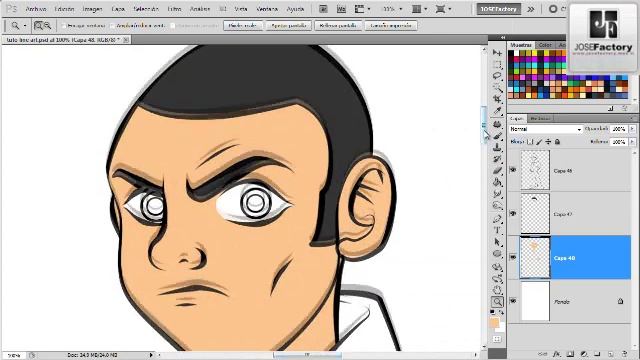Create a new adjustment layer

pyautogui.click(x=584, y=354)
